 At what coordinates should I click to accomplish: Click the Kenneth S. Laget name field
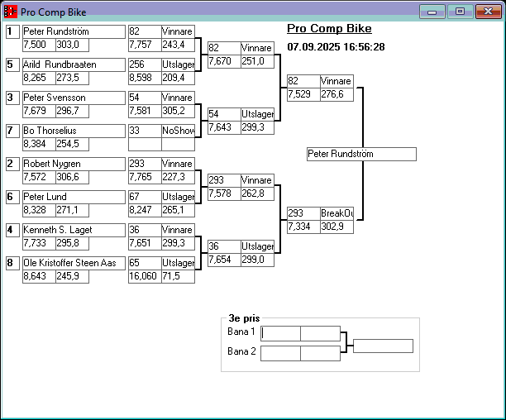tap(73, 230)
